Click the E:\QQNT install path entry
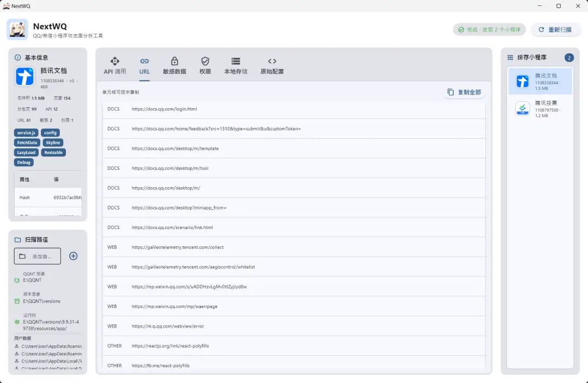588x383 pixels. [x=32, y=280]
